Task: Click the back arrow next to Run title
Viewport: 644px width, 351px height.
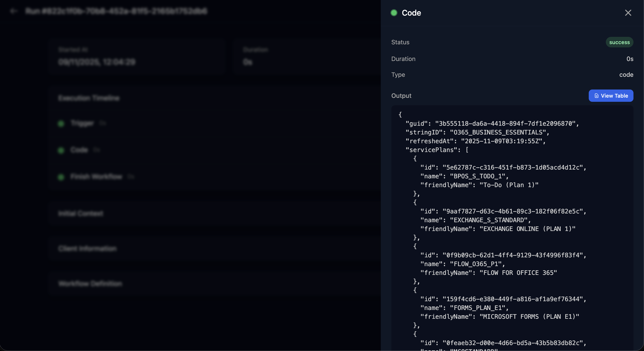Action: coord(14,11)
